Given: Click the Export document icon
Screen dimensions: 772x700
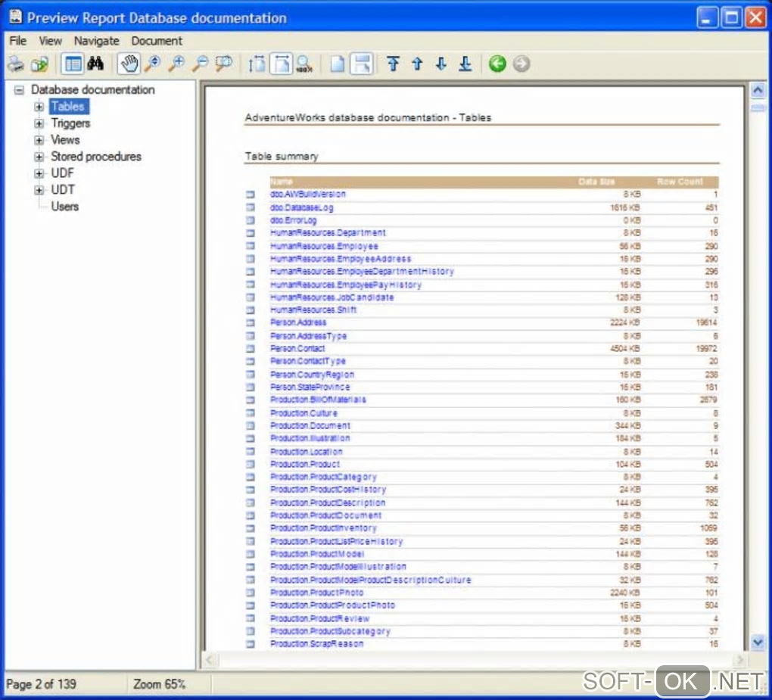Looking at the screenshot, I should (x=39, y=64).
